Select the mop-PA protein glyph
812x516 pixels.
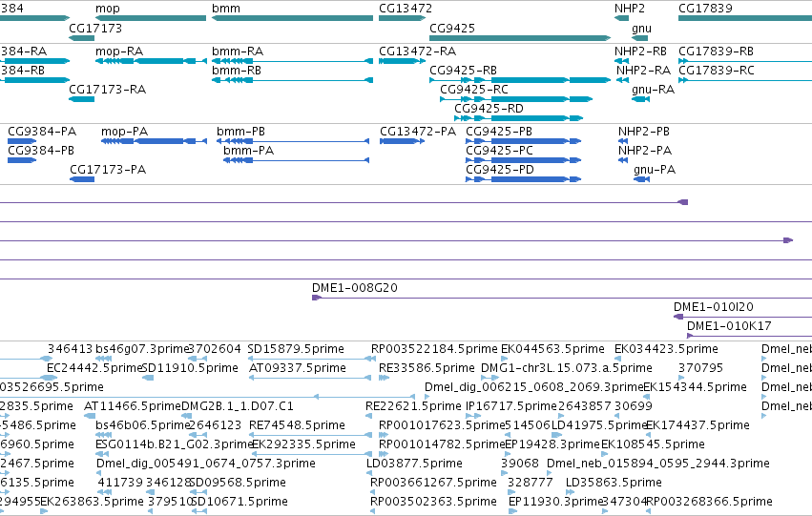154,141
